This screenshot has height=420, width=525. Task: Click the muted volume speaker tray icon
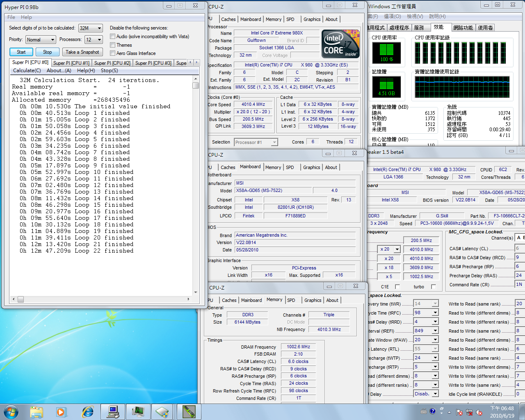pos(479,412)
